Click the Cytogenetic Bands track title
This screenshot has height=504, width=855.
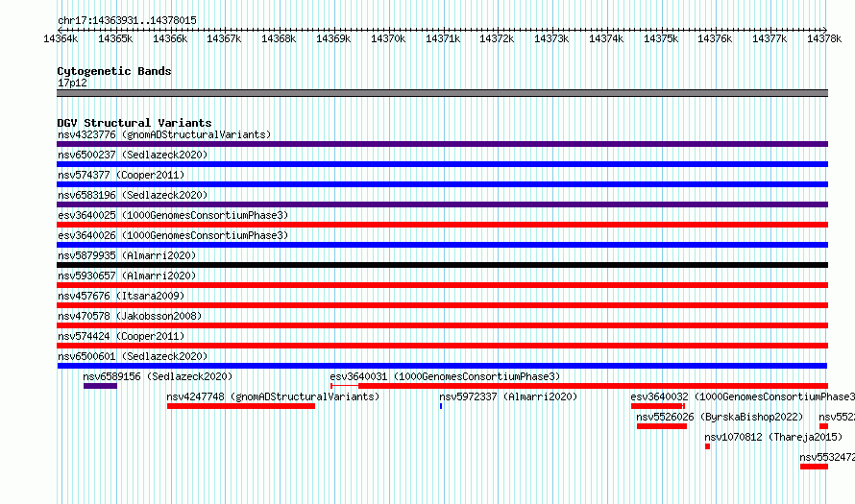click(114, 71)
